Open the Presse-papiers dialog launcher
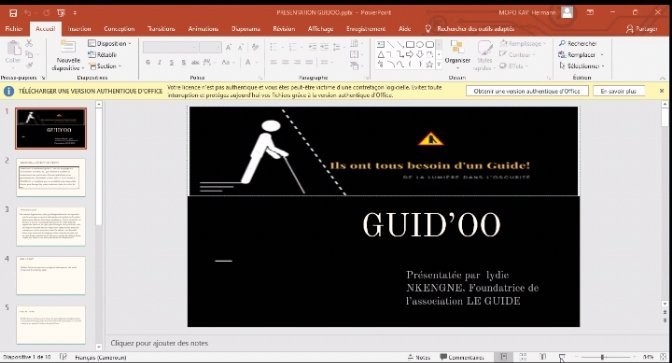 click(x=43, y=78)
